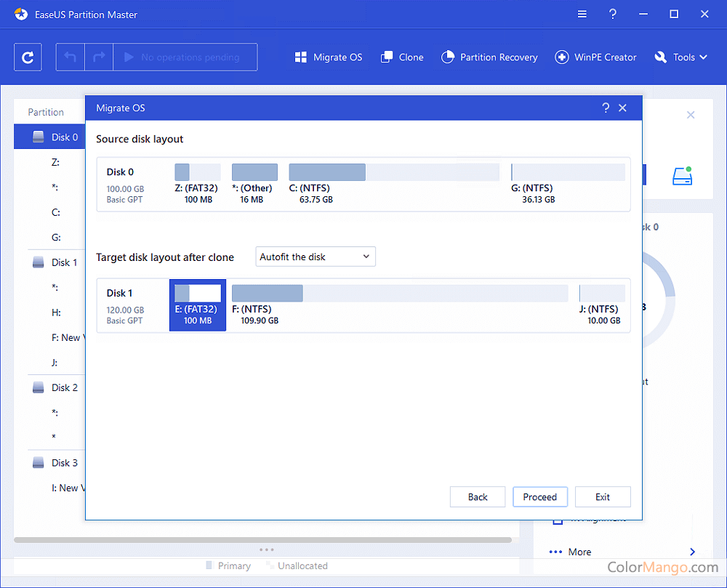Open the Migrate OS tool
Image resolution: width=727 pixels, height=588 pixels.
(328, 57)
